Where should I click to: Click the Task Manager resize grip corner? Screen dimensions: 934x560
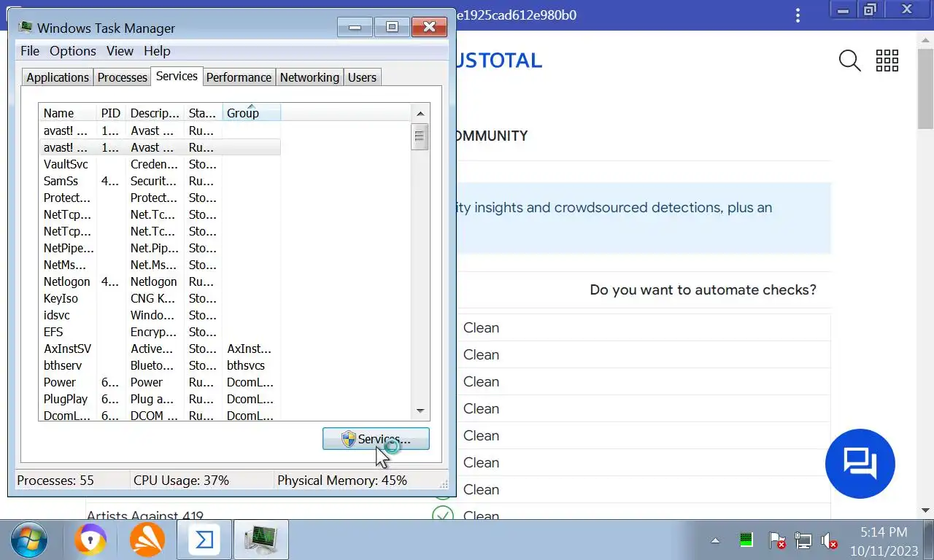[444, 484]
